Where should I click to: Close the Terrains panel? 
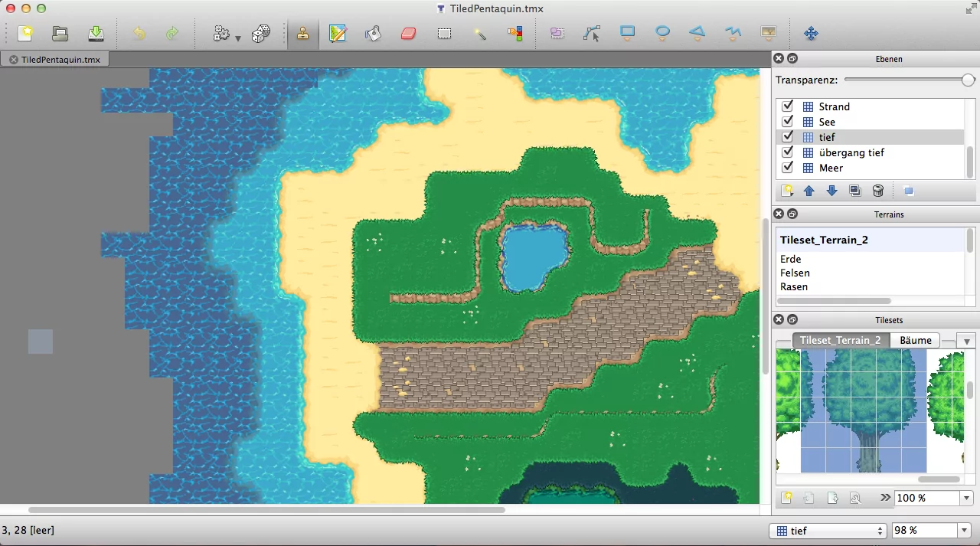(x=779, y=214)
